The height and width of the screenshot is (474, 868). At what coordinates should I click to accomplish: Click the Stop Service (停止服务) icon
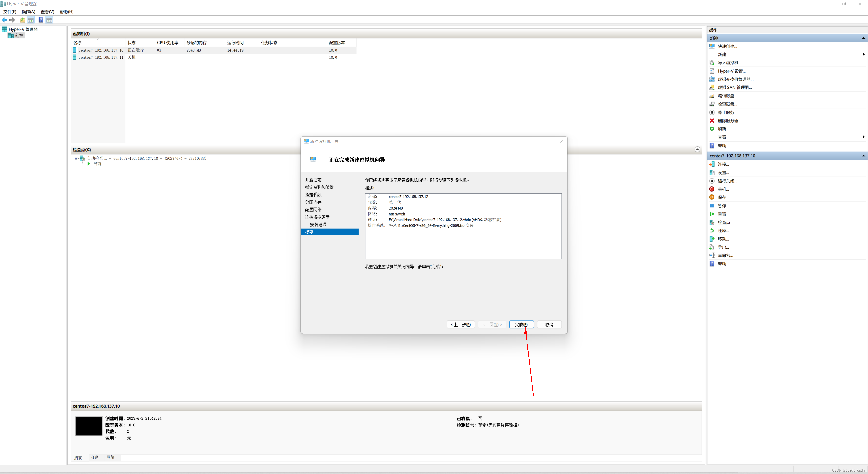coord(712,112)
